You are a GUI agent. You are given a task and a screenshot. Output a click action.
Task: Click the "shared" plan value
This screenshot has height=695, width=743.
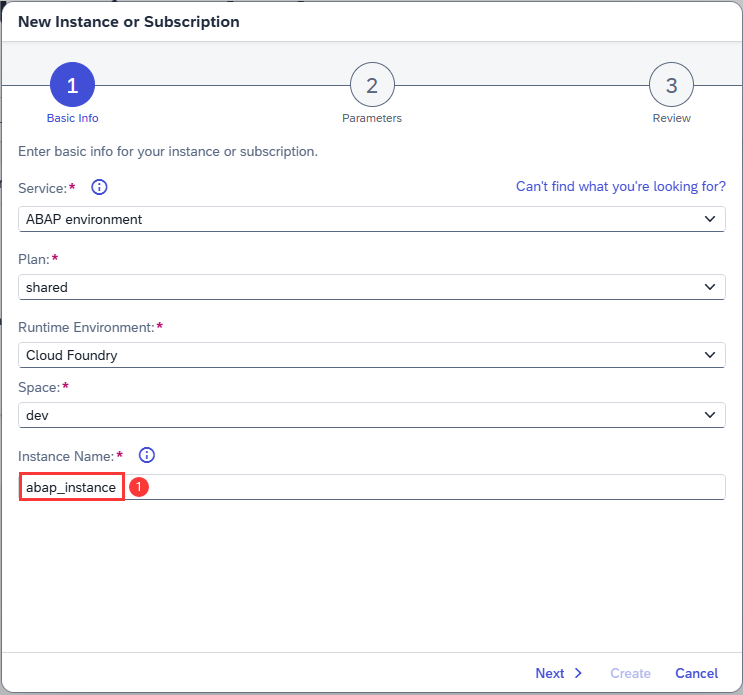pyautogui.click(x=47, y=288)
